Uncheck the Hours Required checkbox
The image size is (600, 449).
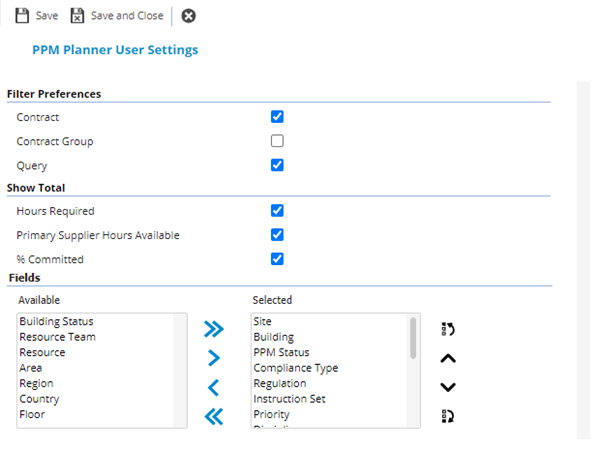[277, 211]
